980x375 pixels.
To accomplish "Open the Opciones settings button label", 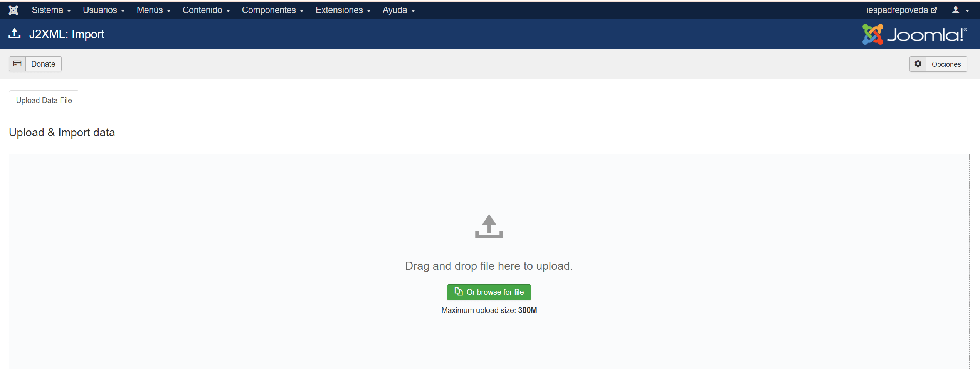I will (946, 64).
